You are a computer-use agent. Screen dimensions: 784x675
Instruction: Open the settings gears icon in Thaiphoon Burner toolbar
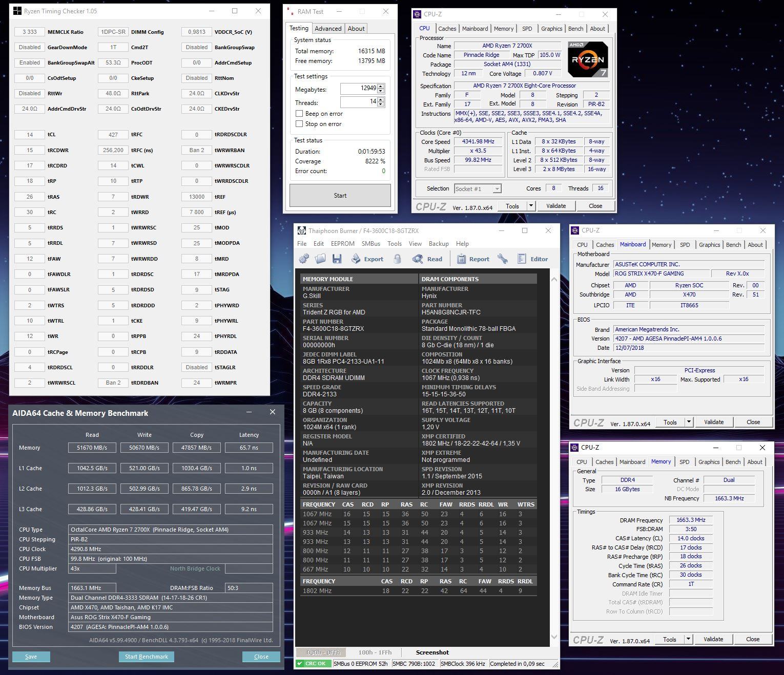(304, 259)
